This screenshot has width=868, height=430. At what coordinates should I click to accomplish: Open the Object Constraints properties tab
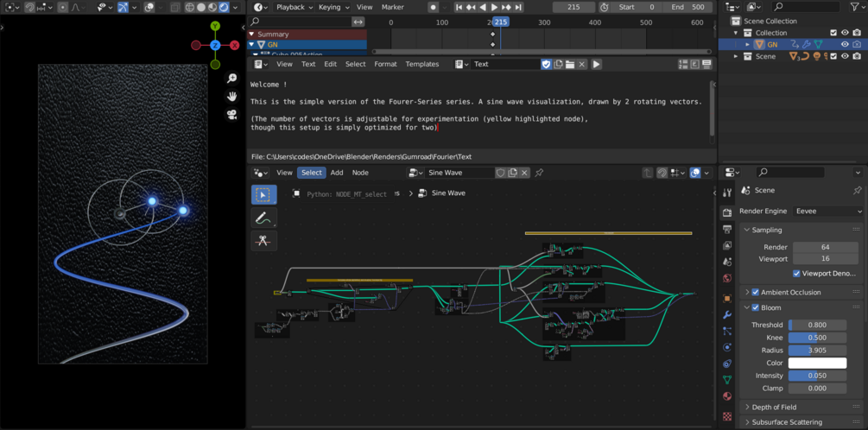(x=727, y=364)
